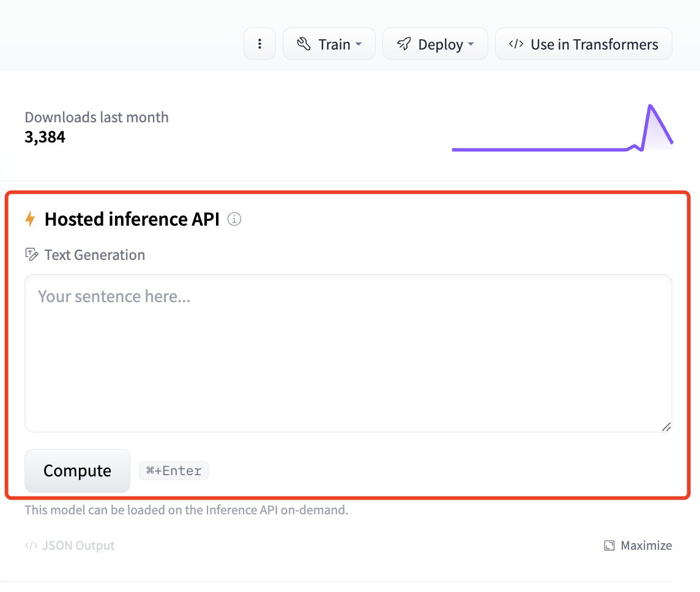Click the Text Generation label

(95, 255)
